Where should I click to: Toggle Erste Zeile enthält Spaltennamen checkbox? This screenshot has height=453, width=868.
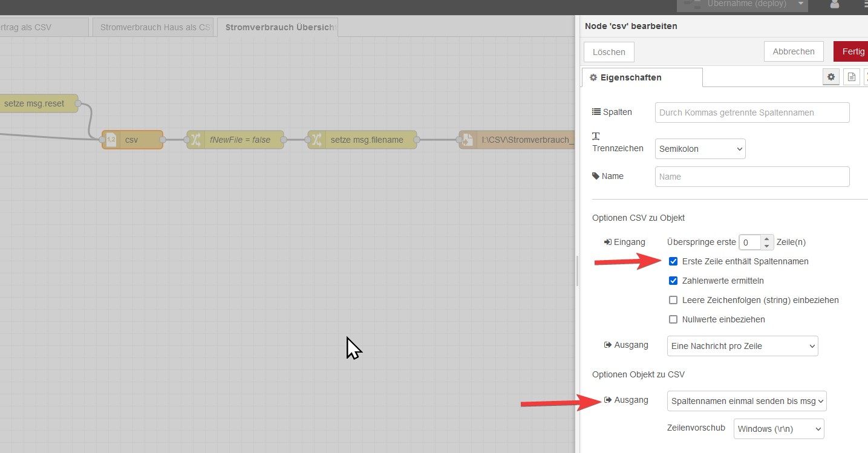pos(673,262)
